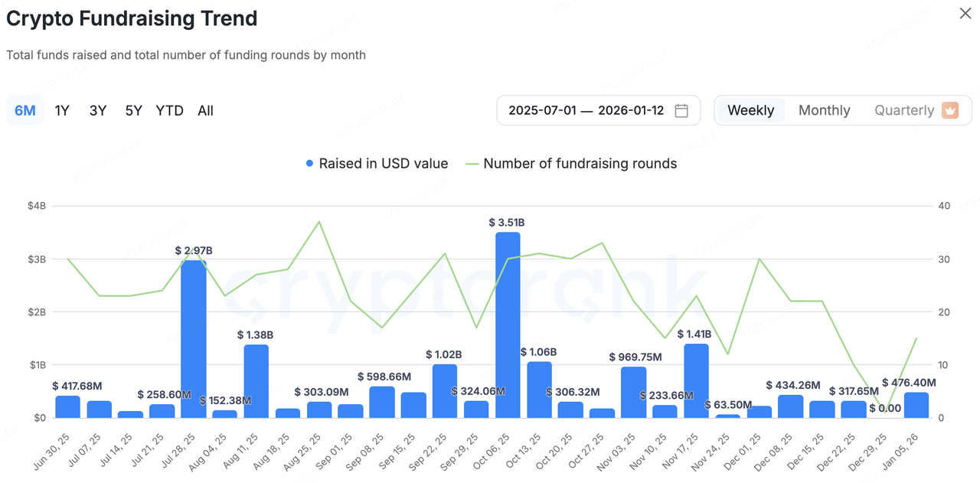
Task: Show All time range data
Action: [205, 110]
